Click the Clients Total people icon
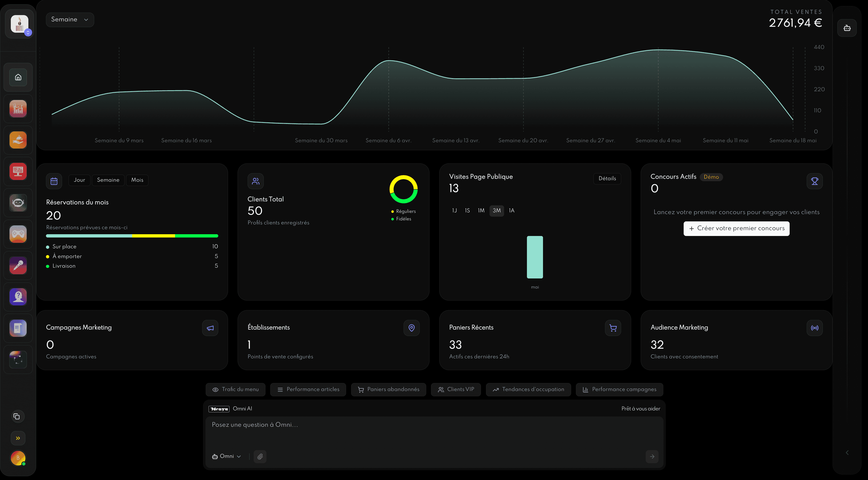868x480 pixels. click(x=256, y=181)
